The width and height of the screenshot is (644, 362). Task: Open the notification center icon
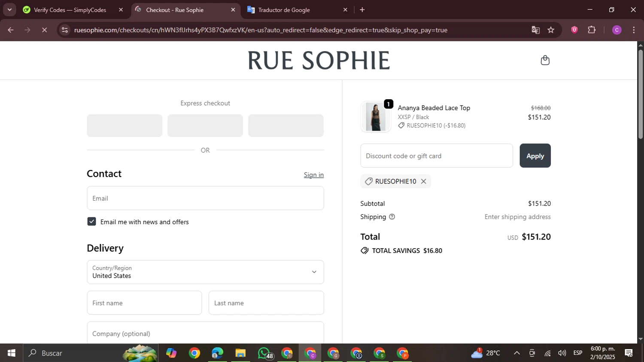coord(629,353)
